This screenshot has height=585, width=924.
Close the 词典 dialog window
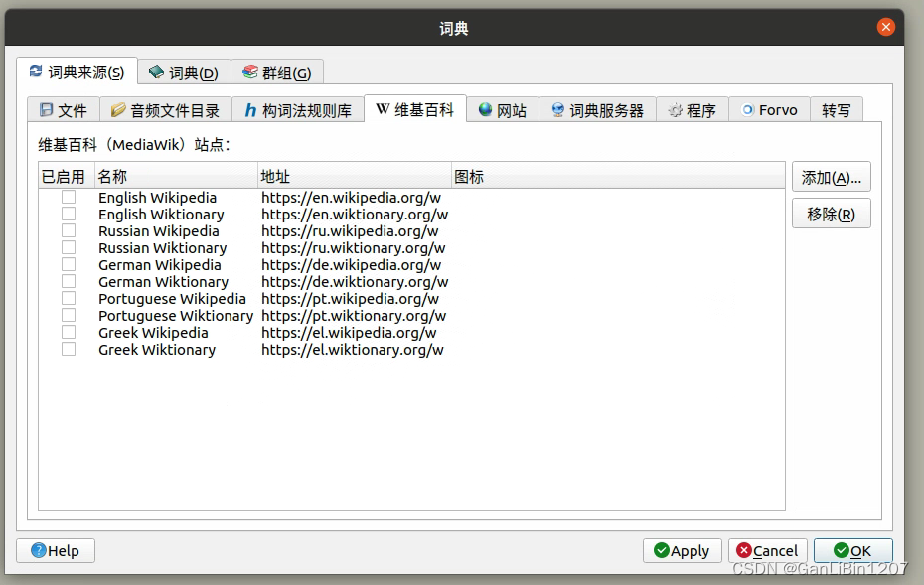[x=885, y=27]
